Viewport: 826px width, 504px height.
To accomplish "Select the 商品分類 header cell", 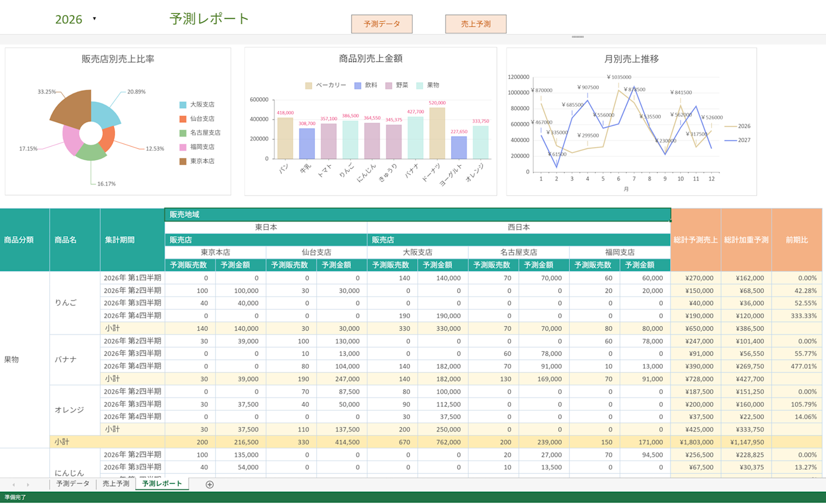I will tap(25, 240).
